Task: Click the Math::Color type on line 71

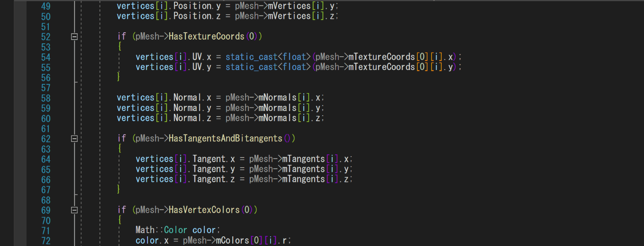Action: (161, 230)
